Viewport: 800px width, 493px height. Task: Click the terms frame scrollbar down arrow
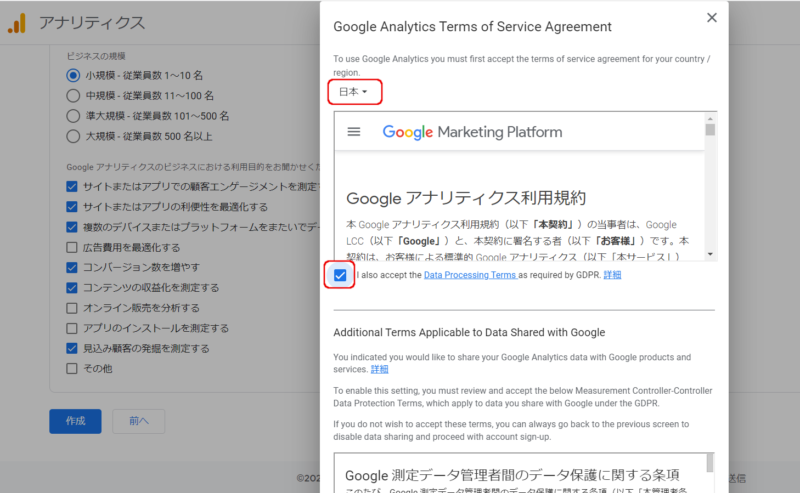[x=710, y=254]
